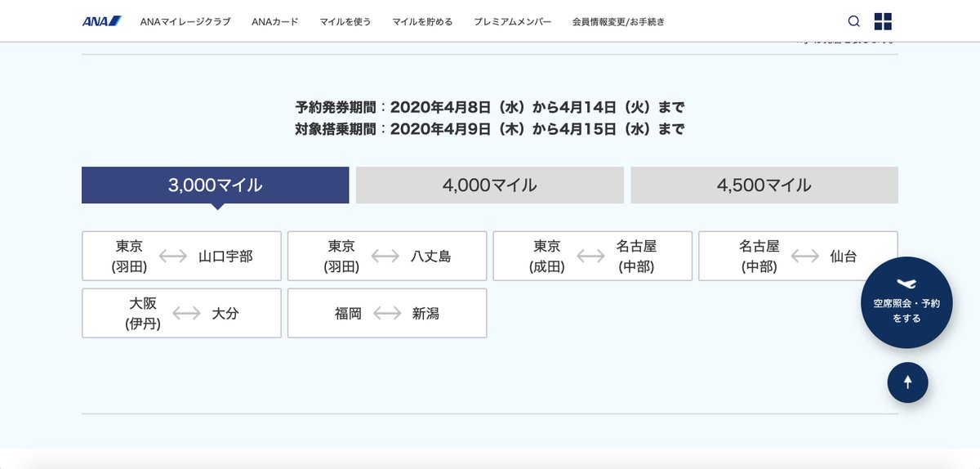Open プレミアムメンバー menu item
The image size is (980, 469).
click(x=513, y=22)
